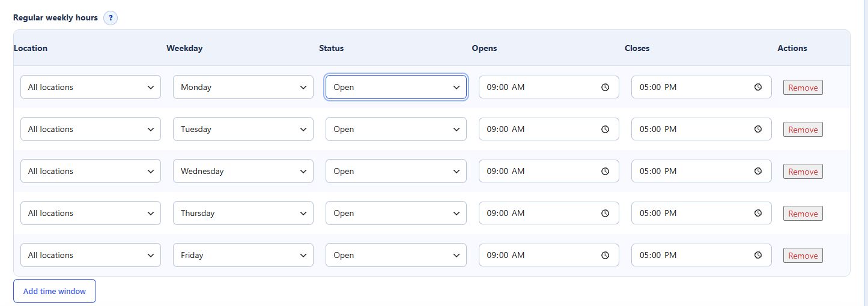Remove the Friday time window

(x=803, y=256)
